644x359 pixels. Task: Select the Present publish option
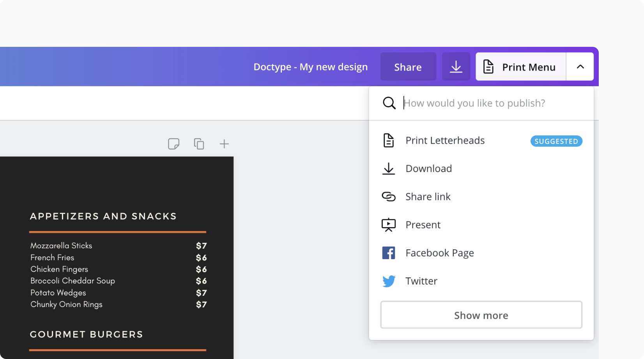(x=423, y=225)
